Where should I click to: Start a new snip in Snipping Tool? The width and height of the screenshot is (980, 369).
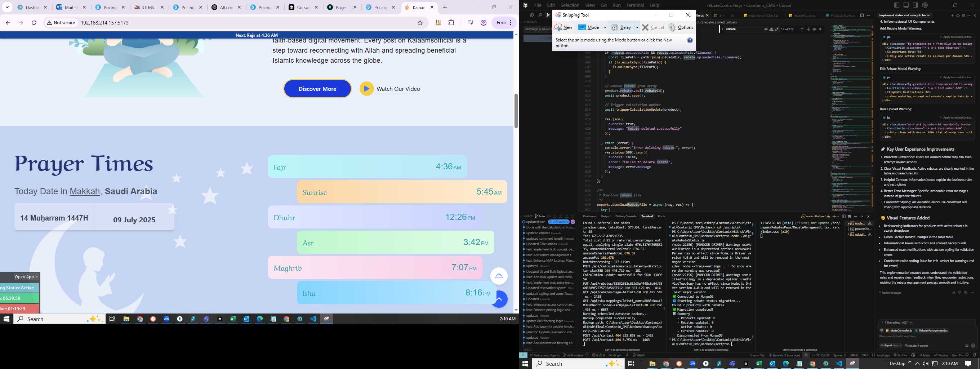(563, 27)
